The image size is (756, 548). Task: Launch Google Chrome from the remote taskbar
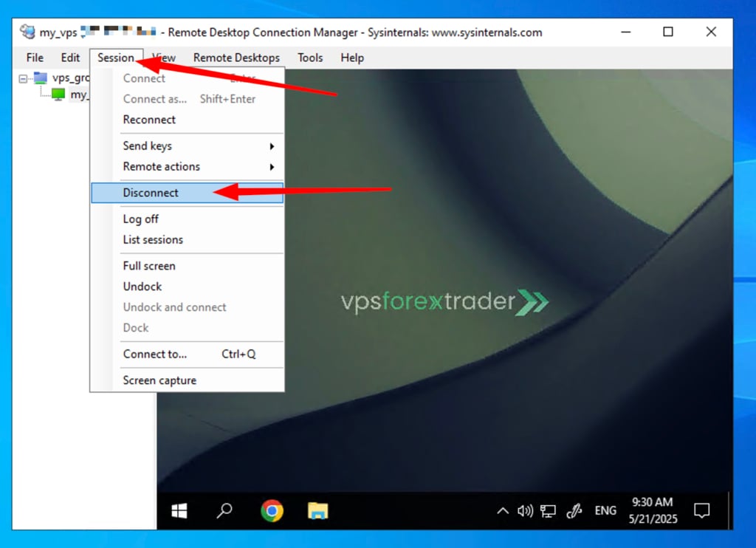click(x=272, y=511)
